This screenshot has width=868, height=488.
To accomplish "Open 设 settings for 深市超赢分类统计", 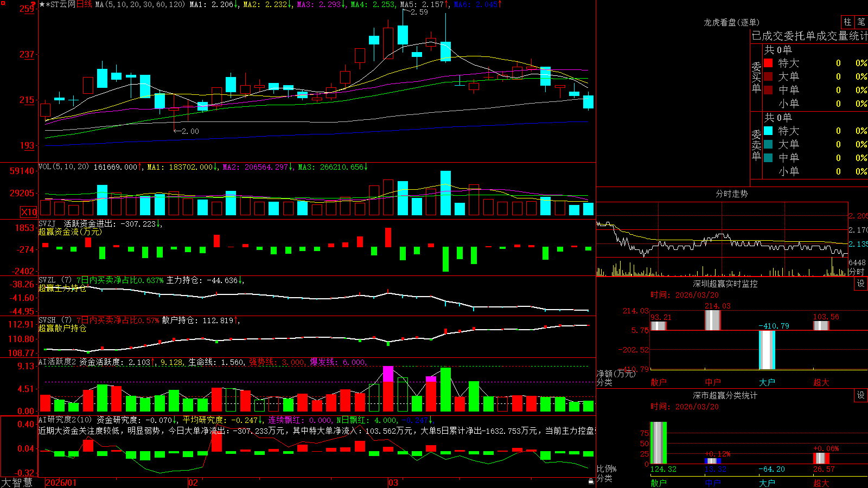I will [861, 395].
